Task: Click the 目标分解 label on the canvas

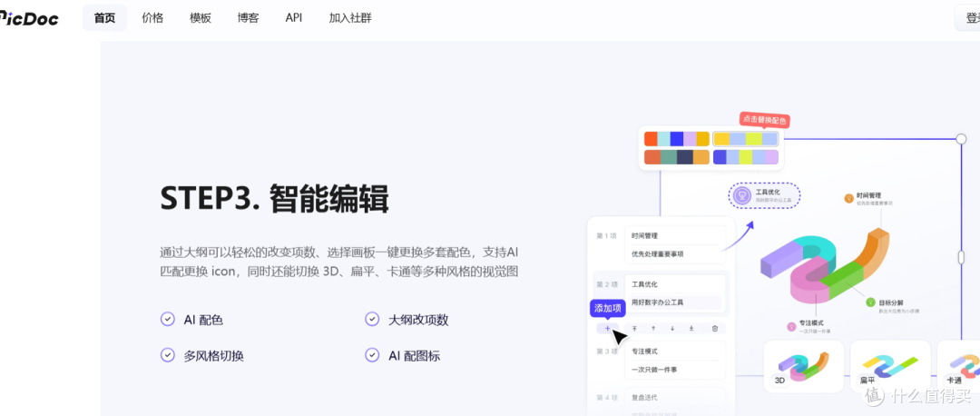Action: (891, 302)
